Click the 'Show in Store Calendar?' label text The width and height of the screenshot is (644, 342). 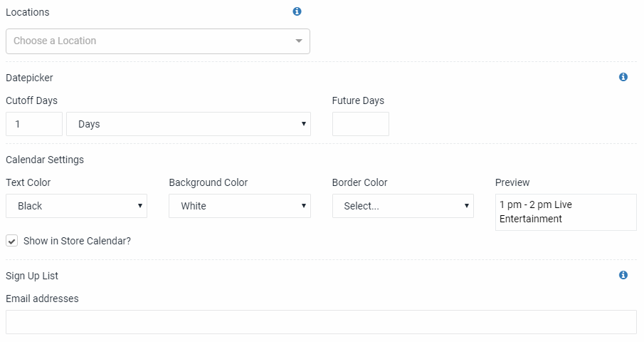point(78,241)
